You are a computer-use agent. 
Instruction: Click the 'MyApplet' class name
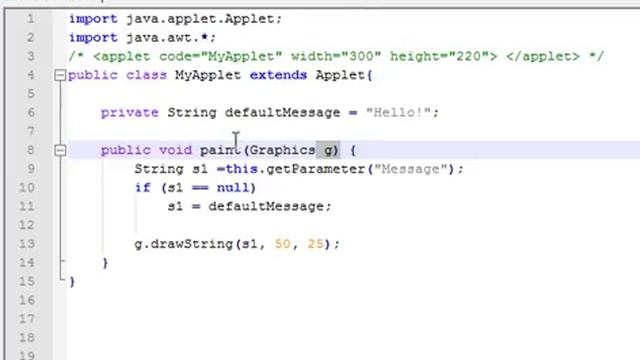click(x=208, y=76)
